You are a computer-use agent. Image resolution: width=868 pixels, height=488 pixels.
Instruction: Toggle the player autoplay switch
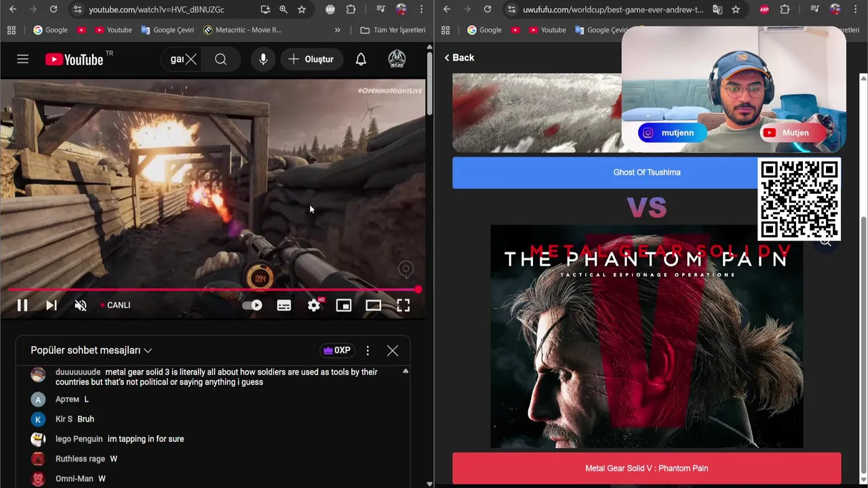tap(252, 305)
